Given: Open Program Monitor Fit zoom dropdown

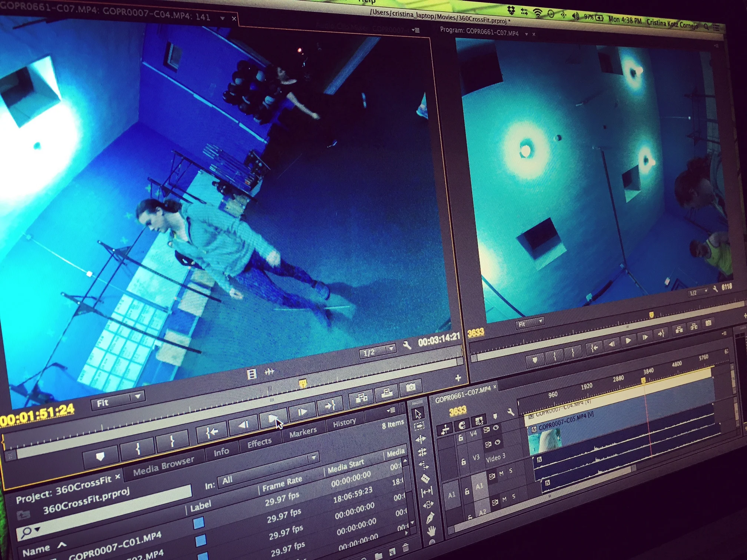Looking at the screenshot, I should coord(530,323).
